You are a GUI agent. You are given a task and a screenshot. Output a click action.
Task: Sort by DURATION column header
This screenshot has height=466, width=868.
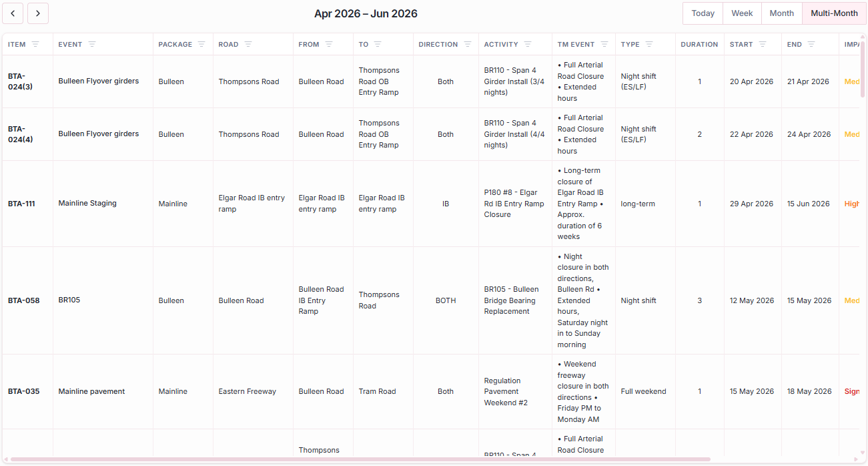point(699,44)
